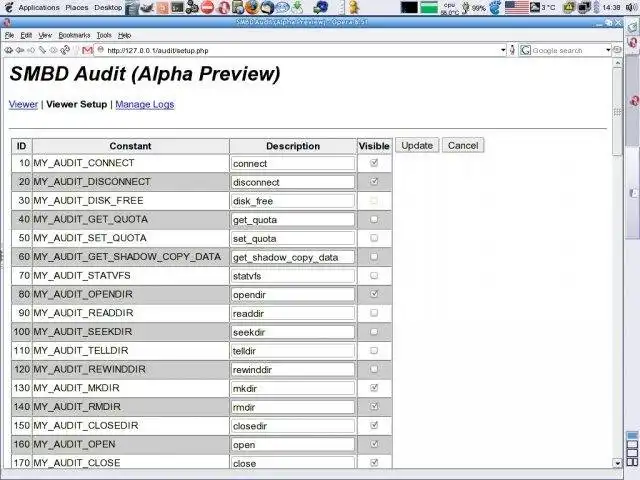Click the address bar URL field
This screenshot has width=640, height=480.
(x=300, y=50)
